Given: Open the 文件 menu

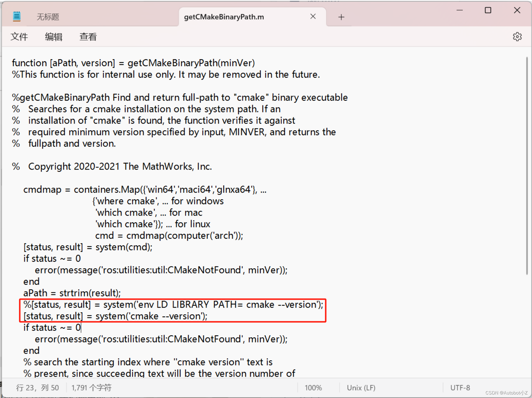Looking at the screenshot, I should click(x=19, y=37).
